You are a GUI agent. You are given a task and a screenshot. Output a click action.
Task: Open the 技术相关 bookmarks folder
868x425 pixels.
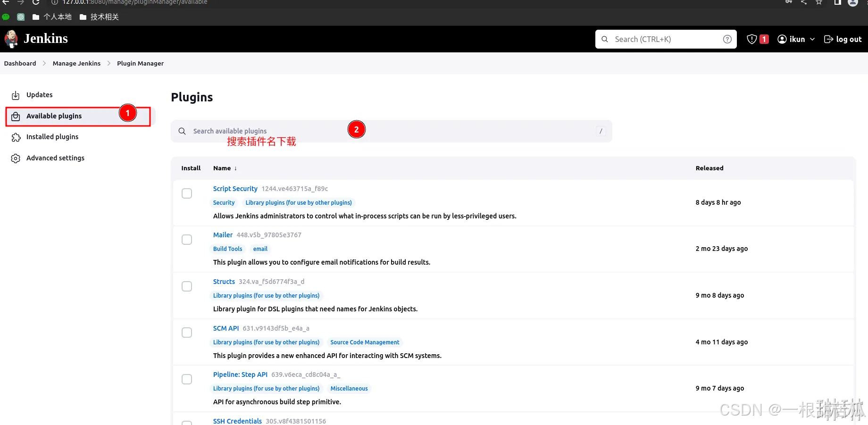(99, 17)
